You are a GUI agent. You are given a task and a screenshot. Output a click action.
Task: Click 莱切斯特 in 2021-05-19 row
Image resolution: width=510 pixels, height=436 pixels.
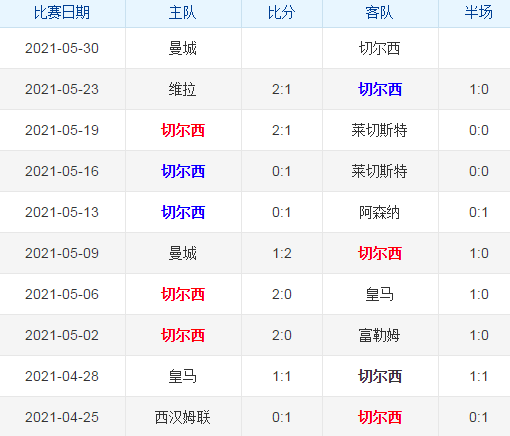click(379, 130)
